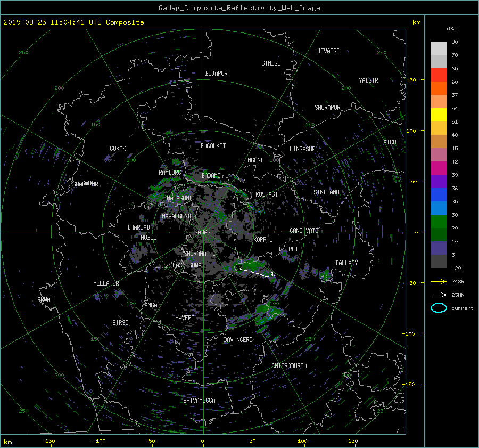Click the YELLAPUR city label

coord(106,283)
